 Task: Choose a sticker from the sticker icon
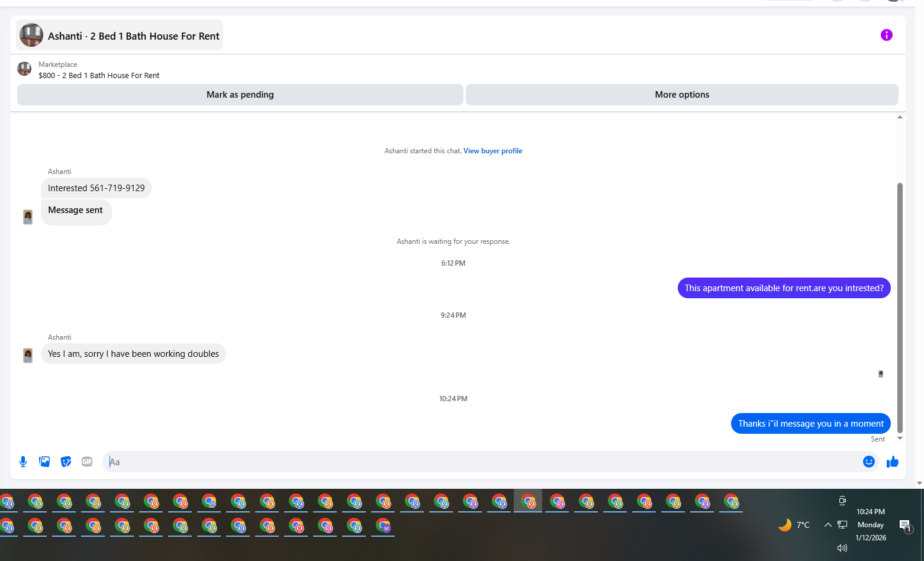coord(66,462)
